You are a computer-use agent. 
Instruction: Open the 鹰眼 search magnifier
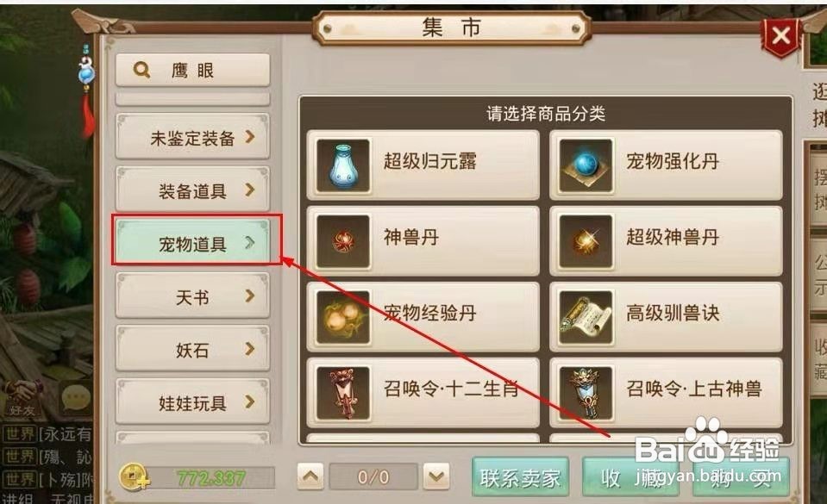141,70
